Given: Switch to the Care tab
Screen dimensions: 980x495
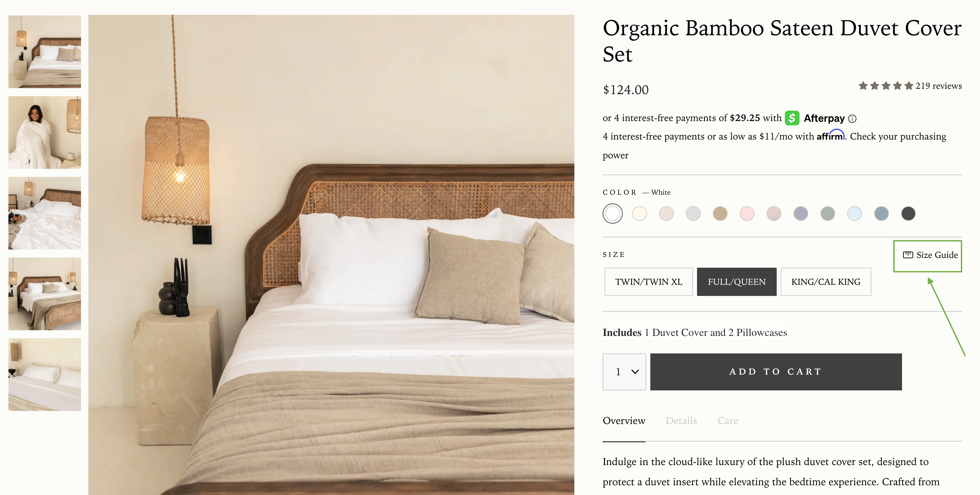Looking at the screenshot, I should pyautogui.click(x=727, y=421).
